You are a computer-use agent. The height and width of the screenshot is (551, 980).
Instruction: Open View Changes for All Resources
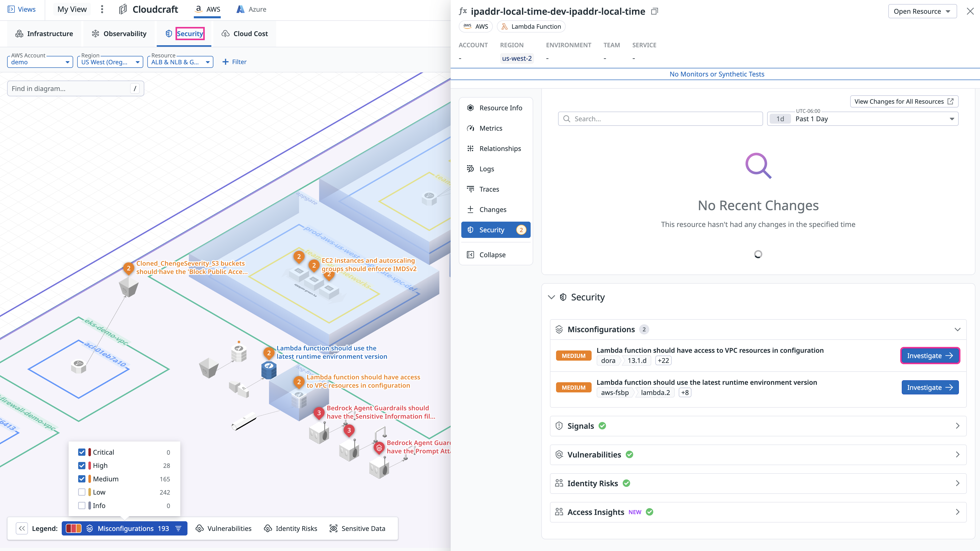pyautogui.click(x=904, y=101)
